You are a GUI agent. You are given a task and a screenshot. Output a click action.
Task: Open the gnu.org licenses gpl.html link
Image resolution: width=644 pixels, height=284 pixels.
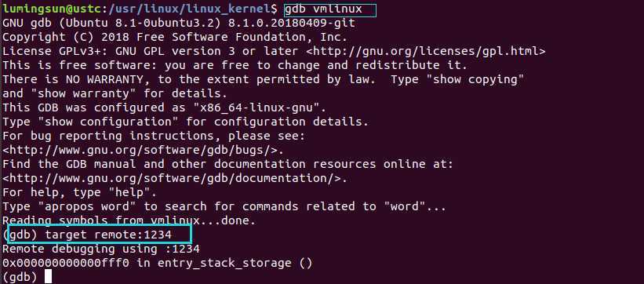coord(426,51)
